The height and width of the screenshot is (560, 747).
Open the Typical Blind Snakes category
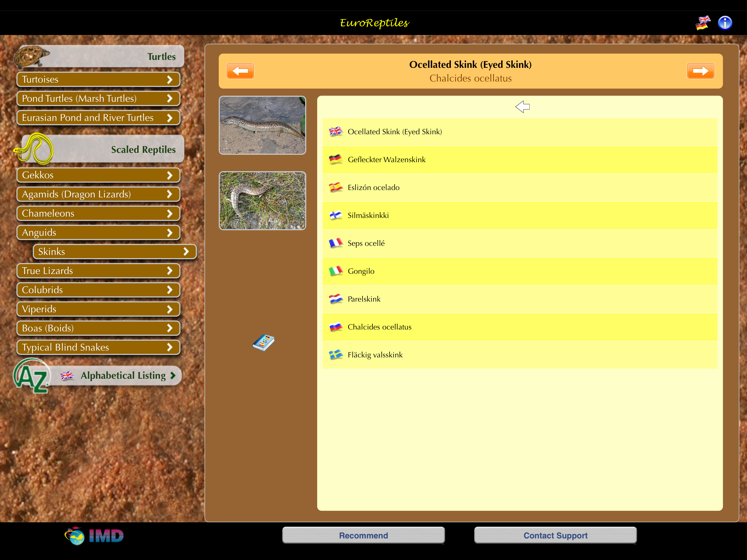[x=98, y=347]
